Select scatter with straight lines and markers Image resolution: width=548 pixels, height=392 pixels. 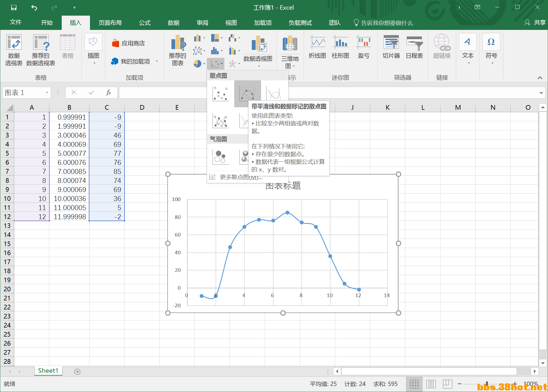(x=221, y=121)
